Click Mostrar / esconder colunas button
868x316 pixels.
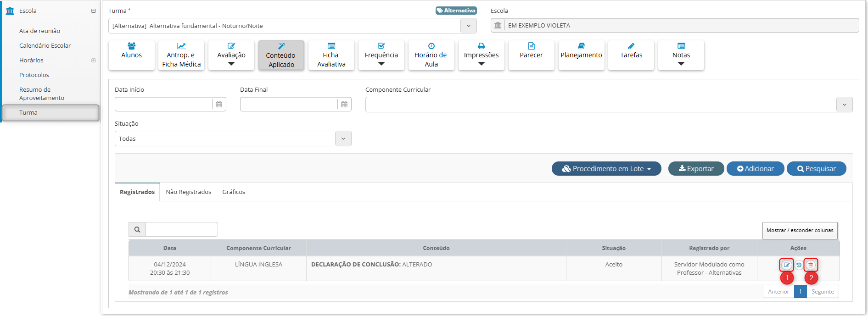click(x=800, y=230)
